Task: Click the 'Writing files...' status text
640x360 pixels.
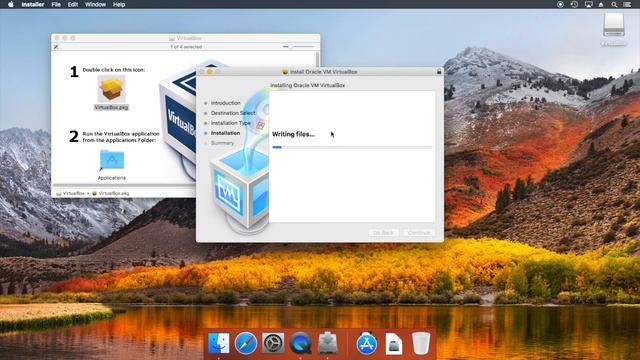Action: (293, 134)
